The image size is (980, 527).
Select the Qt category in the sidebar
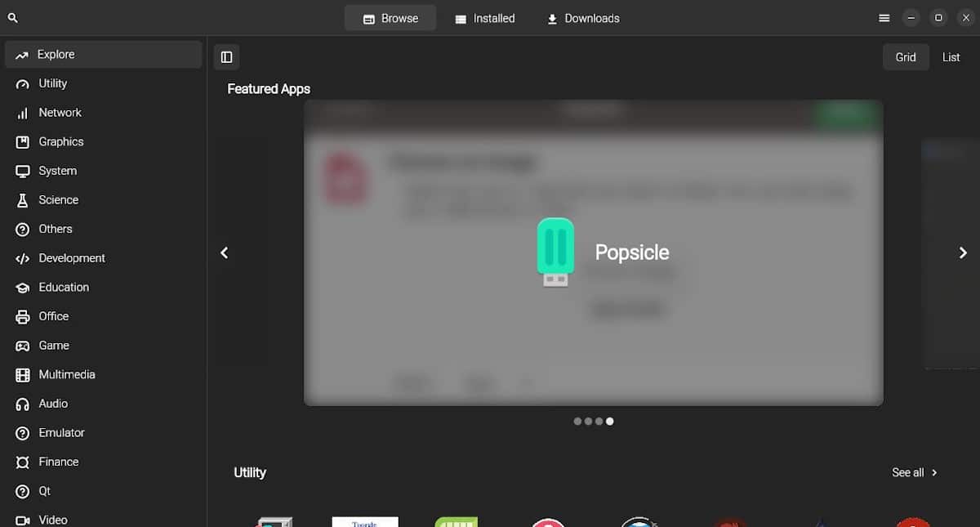pos(47,491)
